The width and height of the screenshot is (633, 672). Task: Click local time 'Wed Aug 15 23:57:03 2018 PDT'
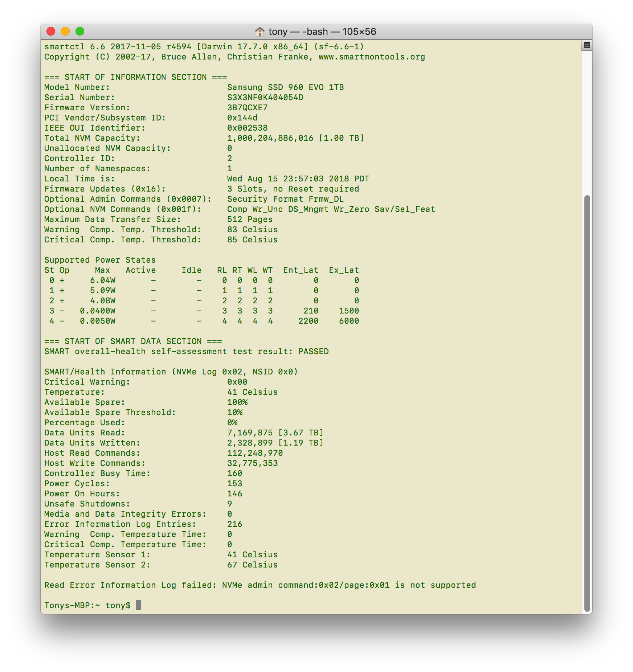[x=298, y=179]
